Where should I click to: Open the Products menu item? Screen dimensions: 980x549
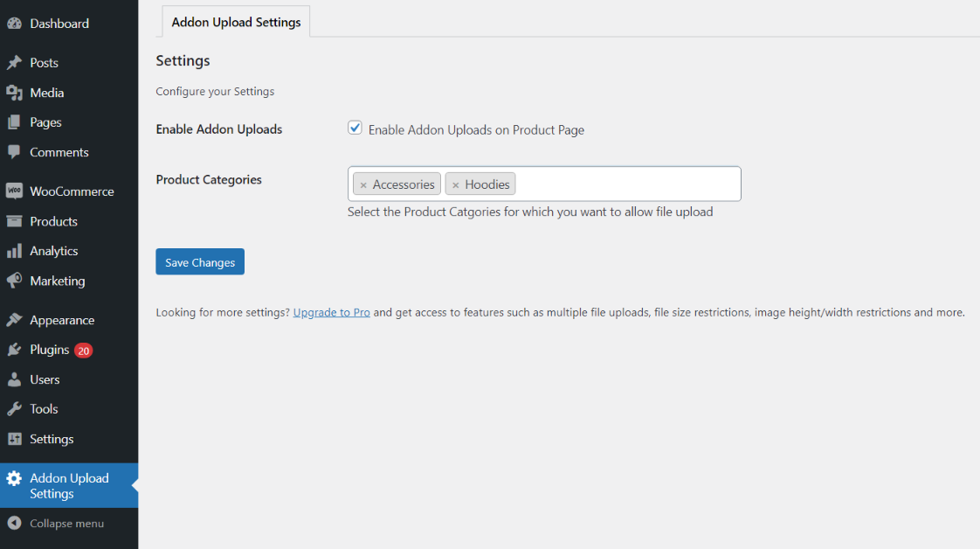click(x=53, y=221)
